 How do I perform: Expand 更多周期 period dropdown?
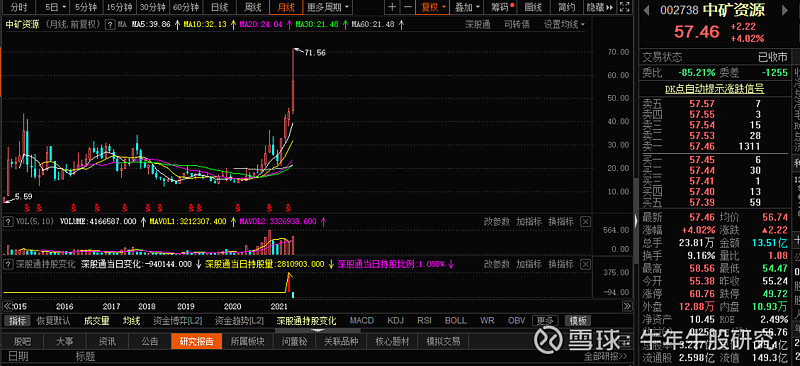tap(329, 7)
